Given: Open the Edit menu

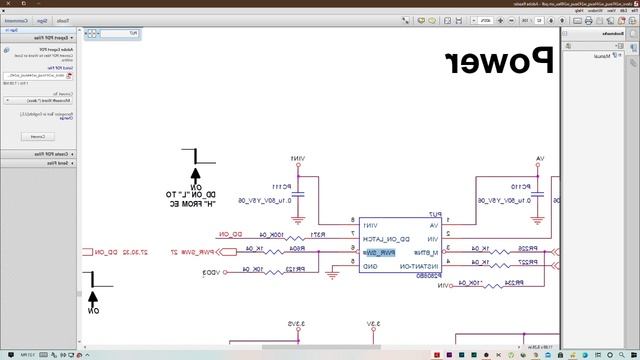Looking at the screenshot, I should [623, 11].
